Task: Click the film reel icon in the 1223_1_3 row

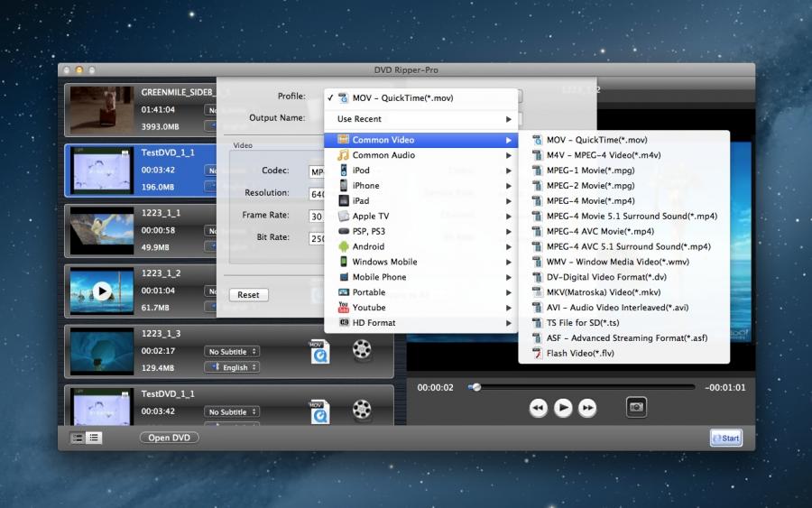Action: [362, 349]
